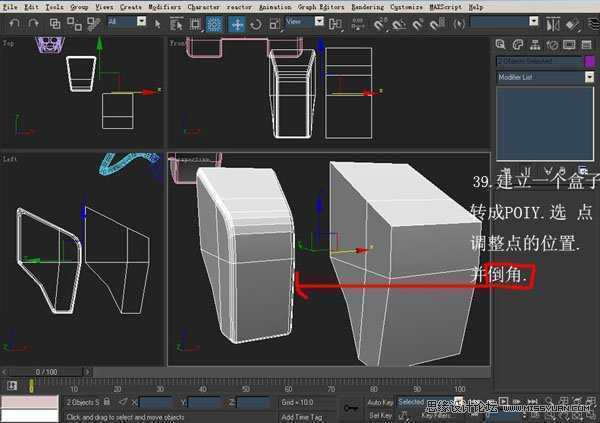The height and width of the screenshot is (423, 600).
Task: Toggle the Auto Key button
Action: 380,402
